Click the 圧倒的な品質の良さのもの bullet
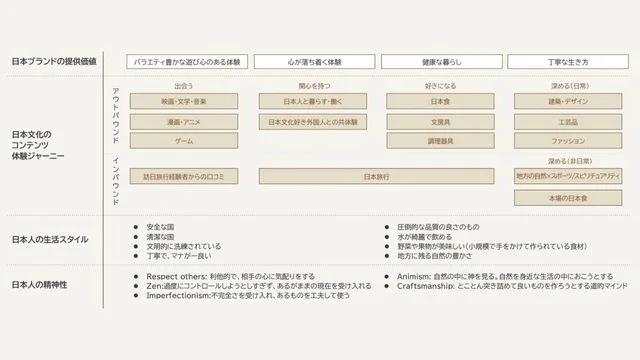 438,227
